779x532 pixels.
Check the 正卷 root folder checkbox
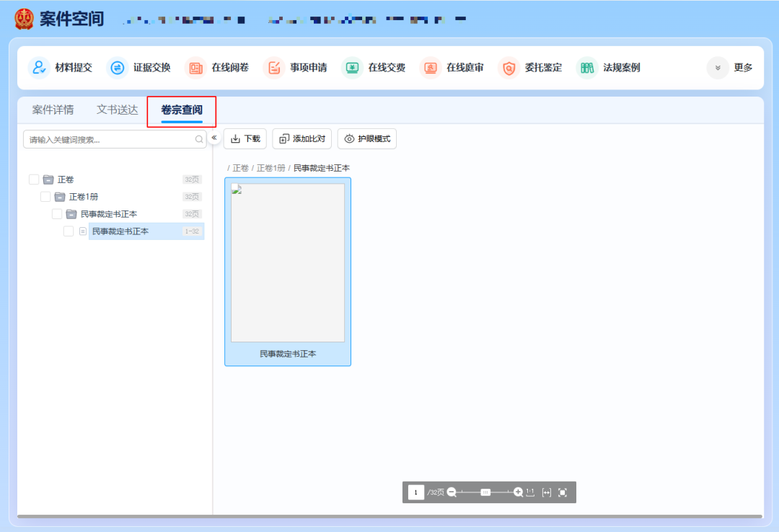[x=34, y=179]
